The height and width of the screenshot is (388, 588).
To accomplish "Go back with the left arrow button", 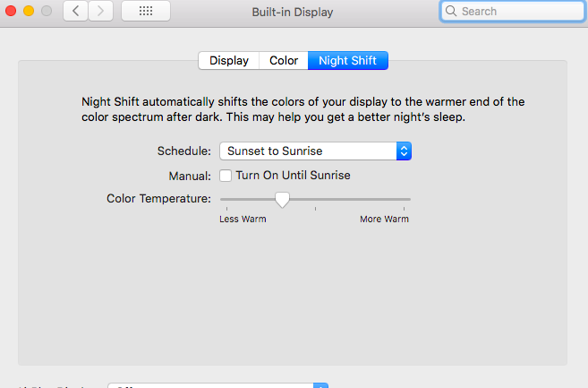I will 76,12.
